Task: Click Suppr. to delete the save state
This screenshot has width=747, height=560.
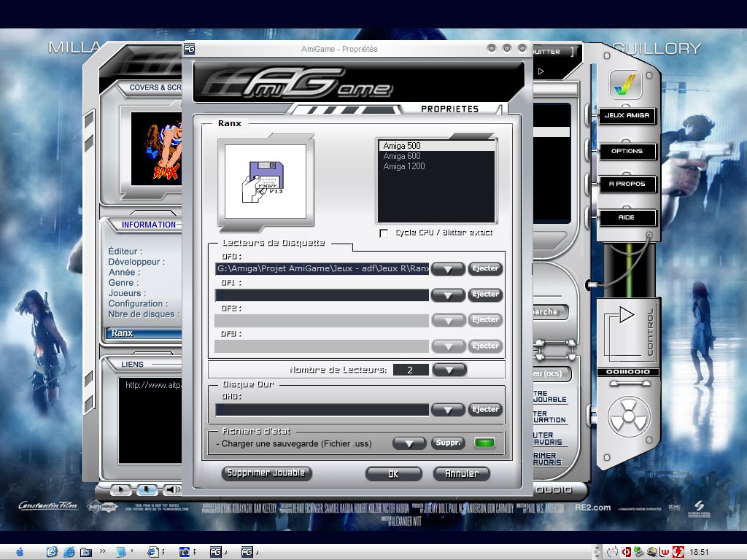Action: 448,443
